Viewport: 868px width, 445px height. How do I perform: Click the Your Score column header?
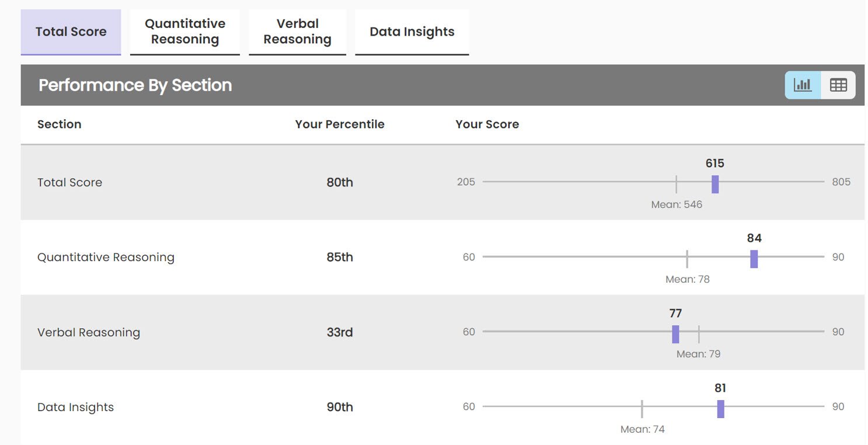pyautogui.click(x=487, y=124)
